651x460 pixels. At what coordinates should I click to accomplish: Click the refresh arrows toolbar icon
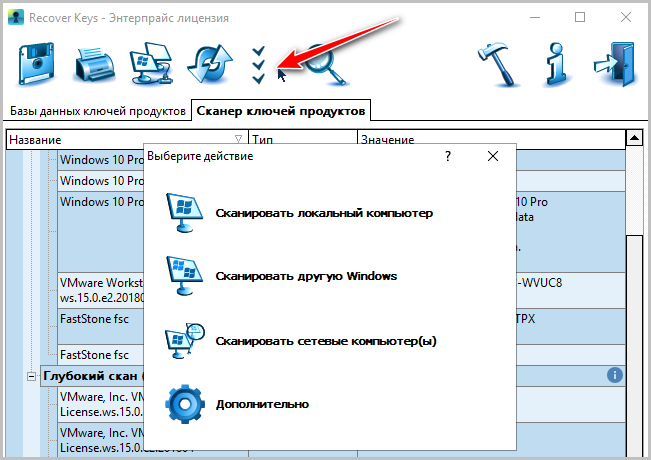tap(210, 64)
